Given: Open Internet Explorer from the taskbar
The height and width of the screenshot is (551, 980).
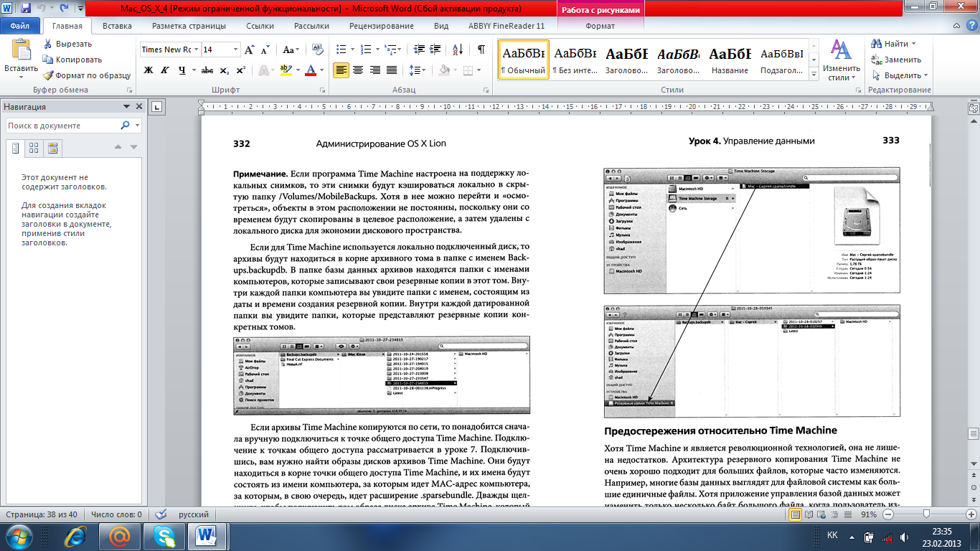Looking at the screenshot, I should [x=77, y=536].
